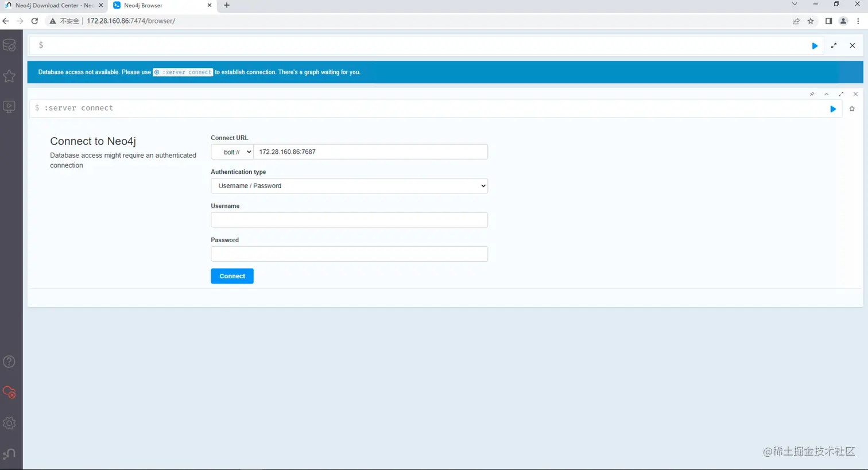Image resolution: width=868 pixels, height=470 pixels.
Task: Close the Neo4j Browser tab
Action: tap(209, 5)
